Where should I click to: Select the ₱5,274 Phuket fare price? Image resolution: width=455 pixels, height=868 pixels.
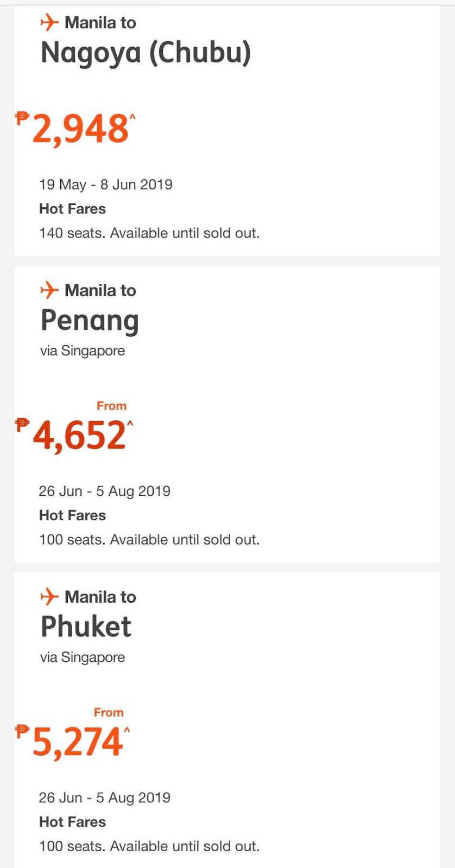click(x=78, y=743)
